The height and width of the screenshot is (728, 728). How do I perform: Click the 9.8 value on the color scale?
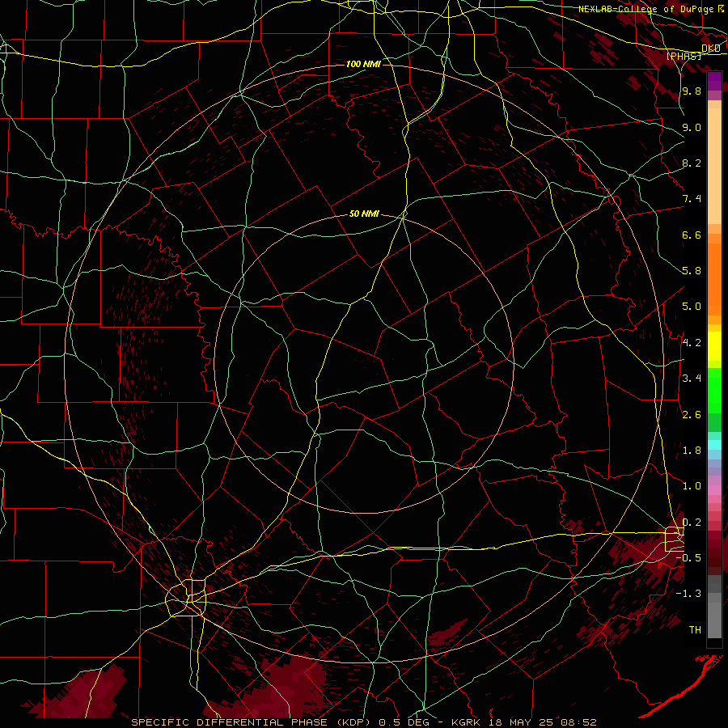pos(692,91)
